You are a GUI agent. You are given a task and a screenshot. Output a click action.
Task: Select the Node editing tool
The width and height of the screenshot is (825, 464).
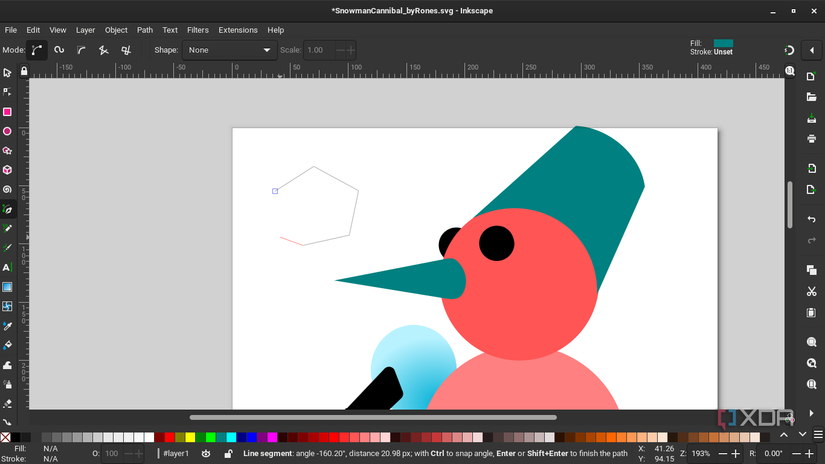point(7,92)
